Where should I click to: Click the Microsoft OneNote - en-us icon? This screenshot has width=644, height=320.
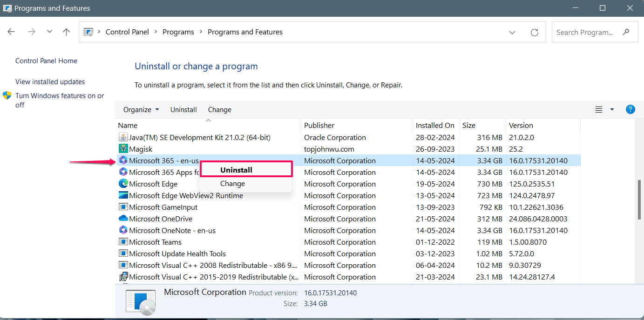click(123, 230)
